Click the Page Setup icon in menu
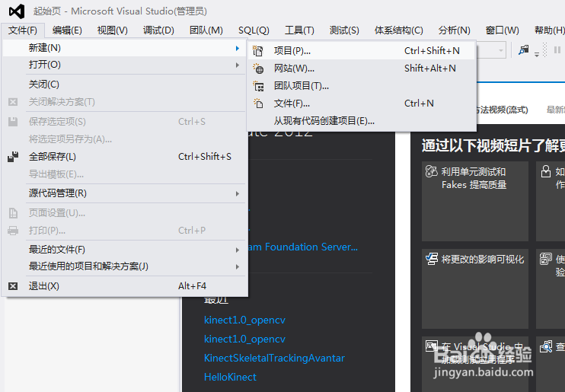 13,213
